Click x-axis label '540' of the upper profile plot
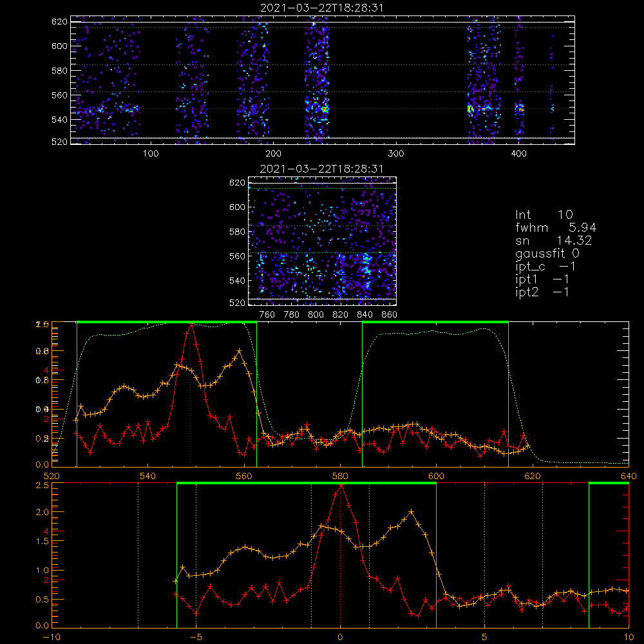The height and width of the screenshot is (644, 644). pyautogui.click(x=148, y=477)
